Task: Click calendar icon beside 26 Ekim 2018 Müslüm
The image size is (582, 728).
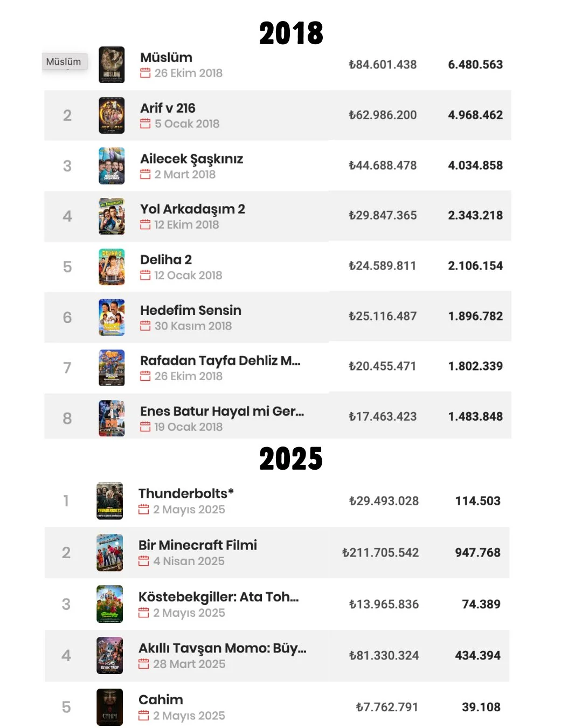Action: pos(145,73)
